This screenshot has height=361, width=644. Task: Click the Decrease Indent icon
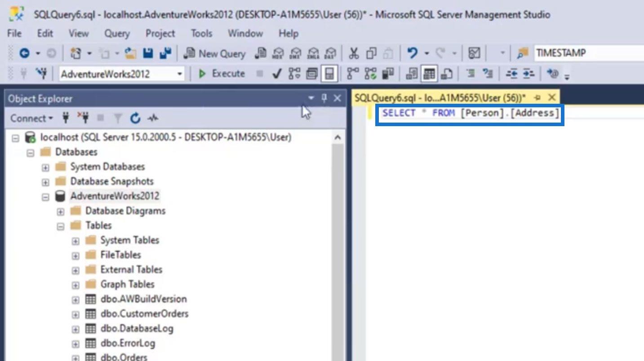[512, 74]
